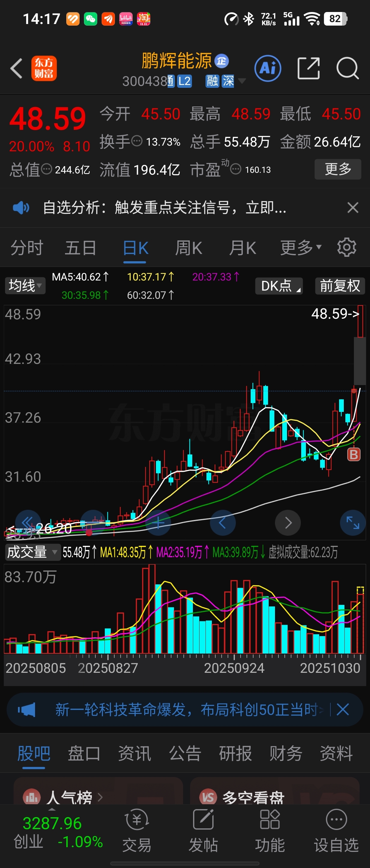
Task: Open chart settings gear icon
Action: point(346,247)
